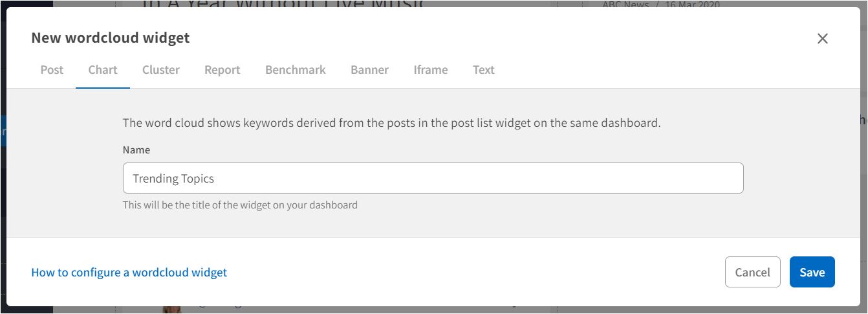Go to the Report tab
The height and width of the screenshot is (314, 868).
tap(222, 70)
